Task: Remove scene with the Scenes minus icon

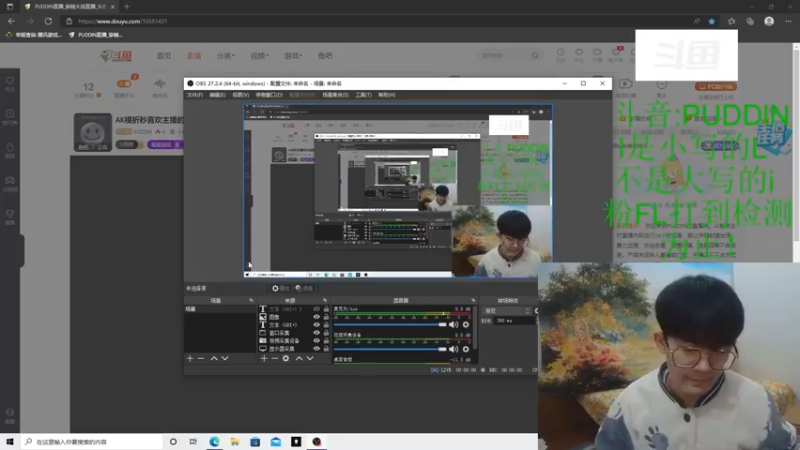Action: pos(201,359)
